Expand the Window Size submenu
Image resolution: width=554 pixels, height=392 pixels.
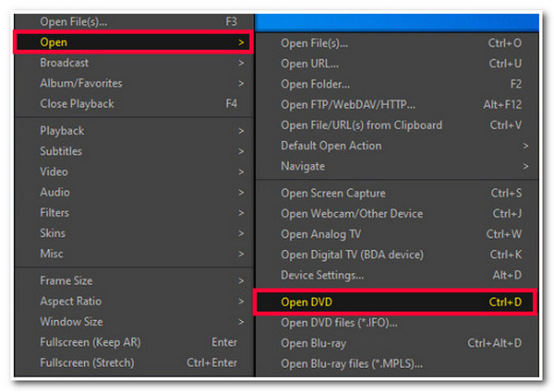click(134, 322)
